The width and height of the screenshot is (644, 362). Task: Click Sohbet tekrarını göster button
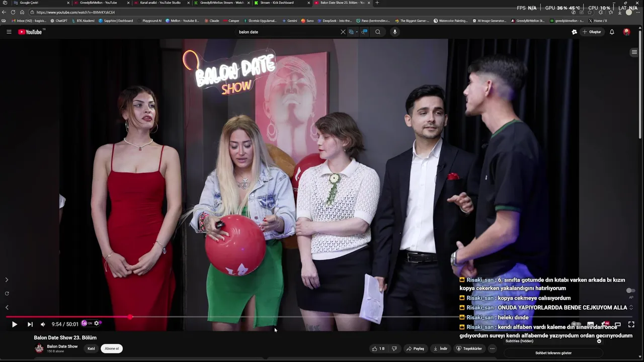(553, 353)
